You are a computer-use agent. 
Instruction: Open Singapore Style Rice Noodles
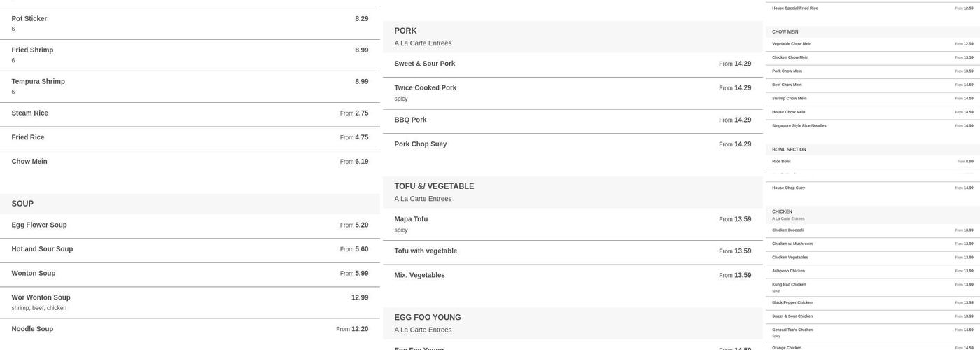click(873, 126)
